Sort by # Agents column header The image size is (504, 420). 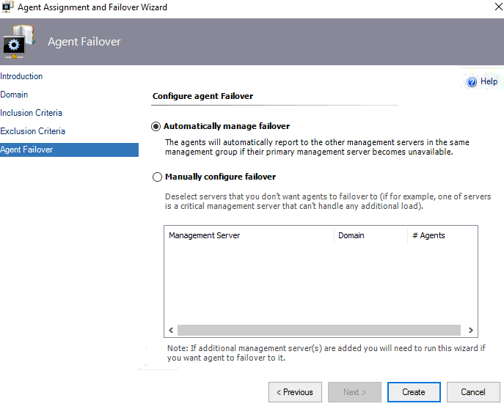coord(442,235)
